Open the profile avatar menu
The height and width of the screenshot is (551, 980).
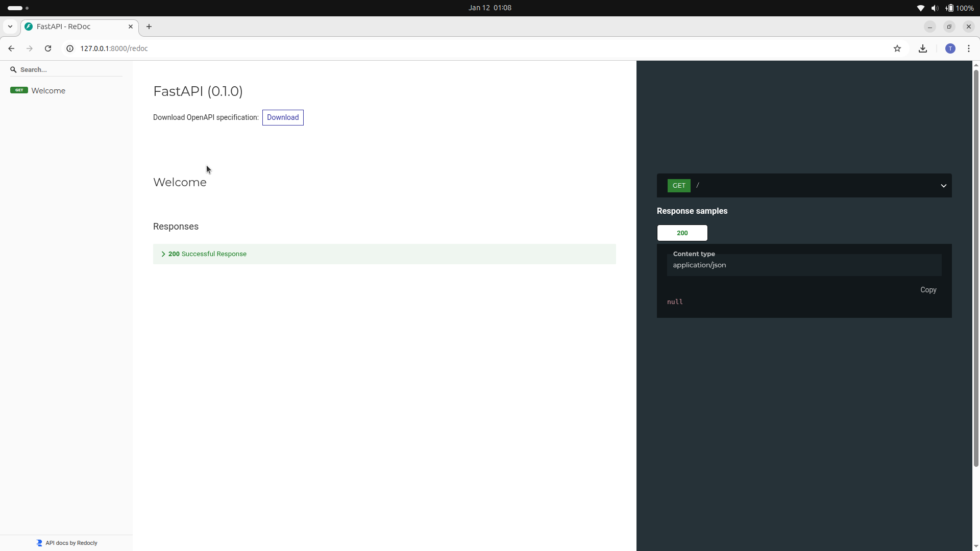[950, 48]
